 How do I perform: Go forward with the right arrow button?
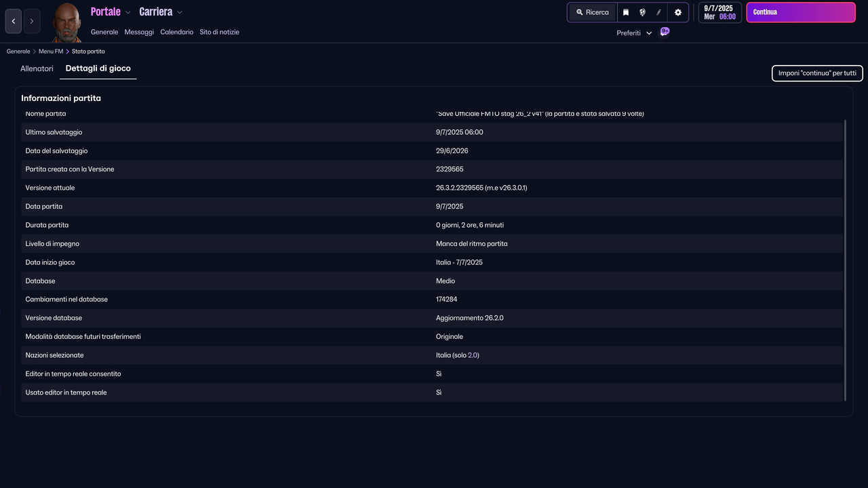31,21
